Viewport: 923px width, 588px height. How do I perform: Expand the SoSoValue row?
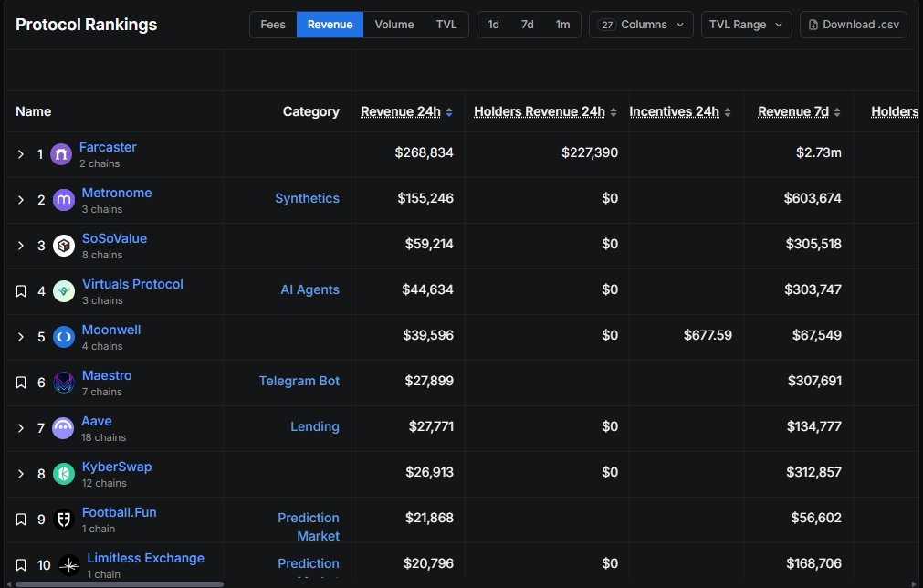[x=21, y=246]
